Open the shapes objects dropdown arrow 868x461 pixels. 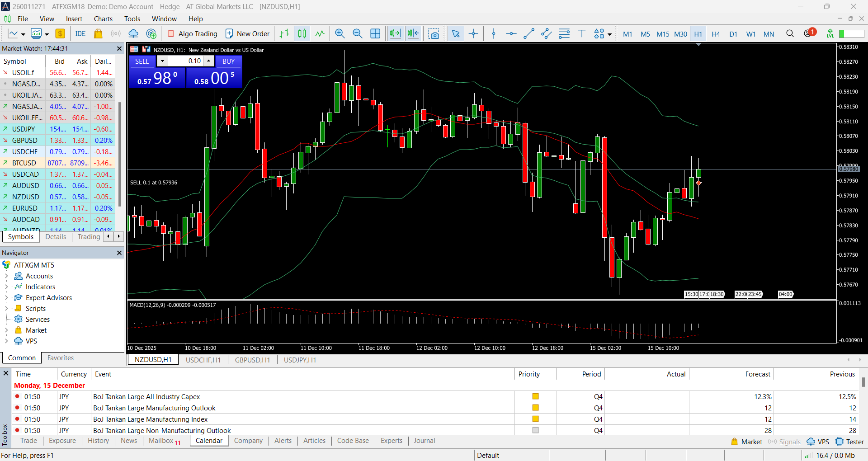[x=609, y=34]
